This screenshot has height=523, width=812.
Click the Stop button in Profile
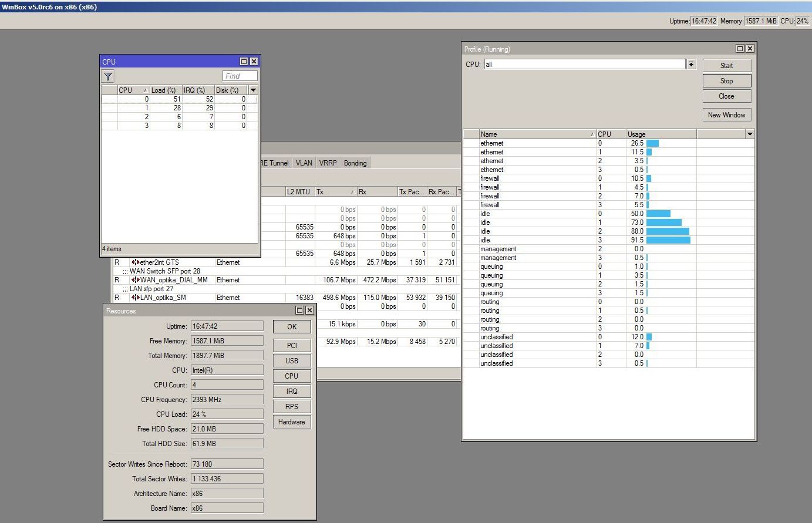pos(726,81)
